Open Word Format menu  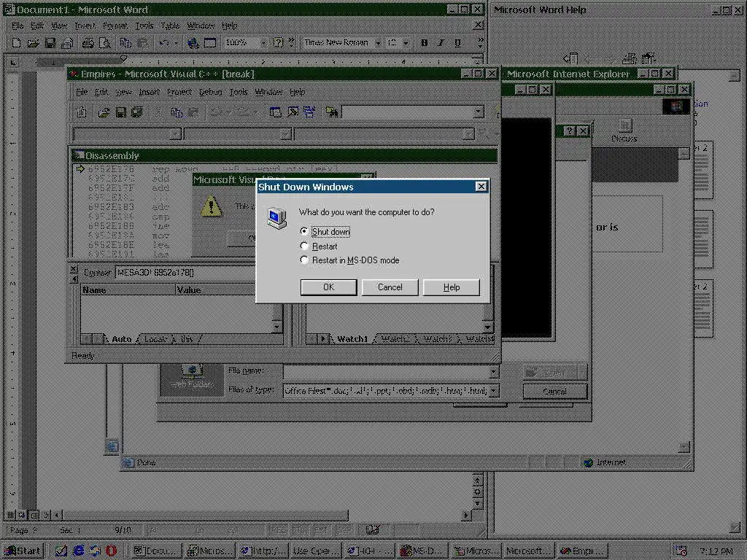pos(115,26)
